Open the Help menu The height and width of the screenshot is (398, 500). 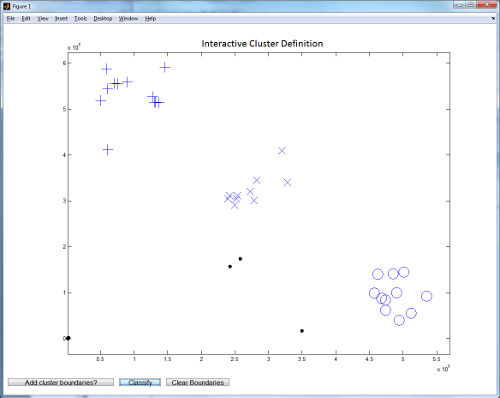(x=150, y=19)
